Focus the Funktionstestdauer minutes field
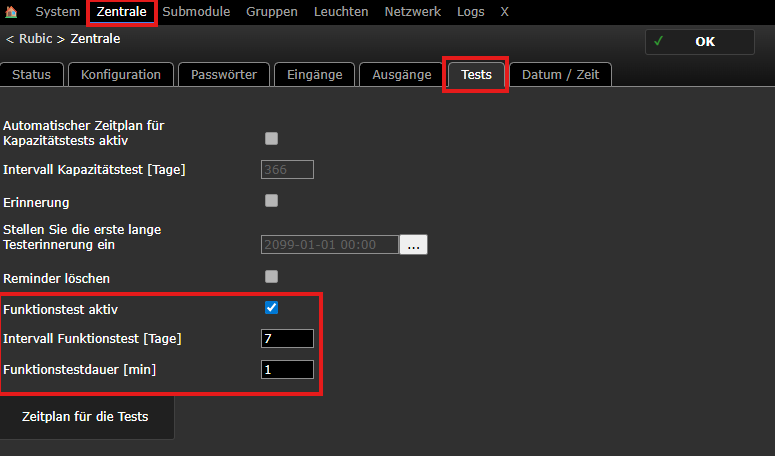 click(287, 370)
